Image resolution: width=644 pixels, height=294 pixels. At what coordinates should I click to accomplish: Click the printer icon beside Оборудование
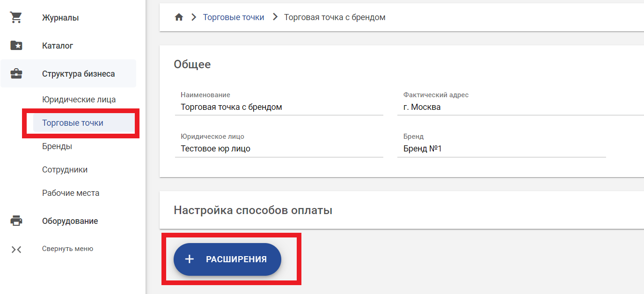tap(16, 221)
